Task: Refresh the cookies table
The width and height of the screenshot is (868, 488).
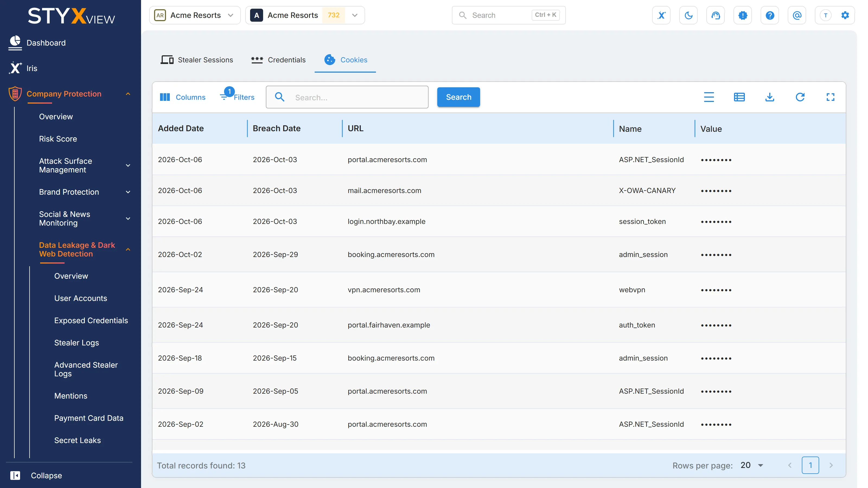Action: 800,97
